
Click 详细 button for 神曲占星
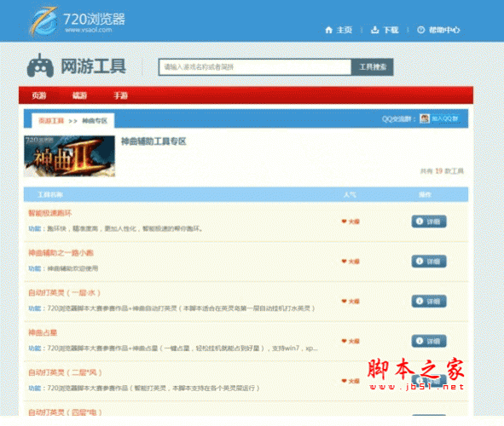(429, 341)
